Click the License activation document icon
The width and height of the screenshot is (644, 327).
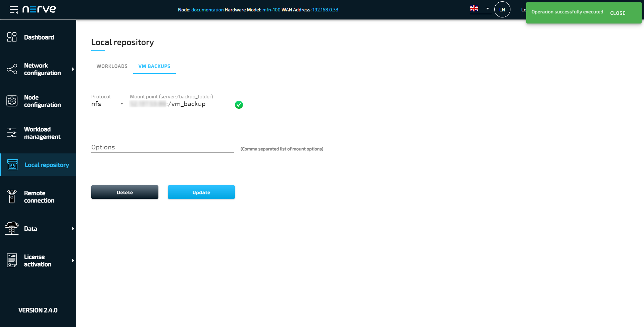pos(12,260)
